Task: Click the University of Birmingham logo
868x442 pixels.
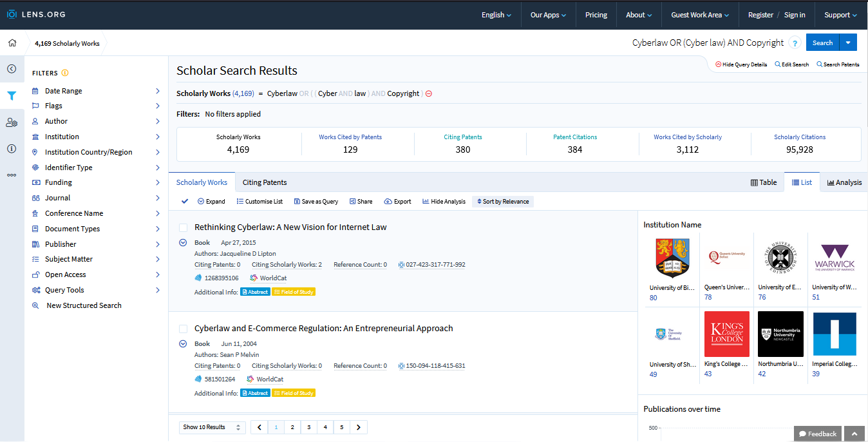Action: (x=672, y=258)
